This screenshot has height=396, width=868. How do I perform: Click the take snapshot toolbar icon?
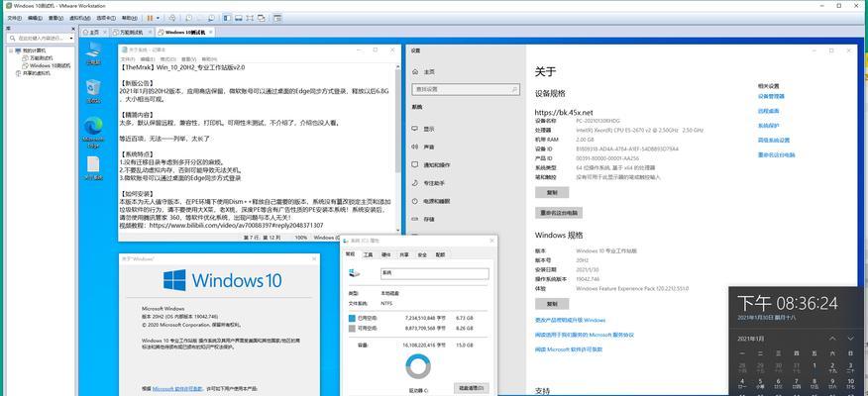coord(190,18)
